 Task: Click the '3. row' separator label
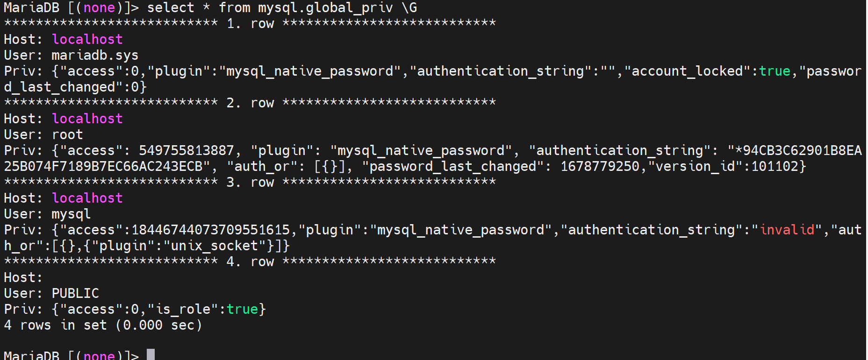pos(250,182)
